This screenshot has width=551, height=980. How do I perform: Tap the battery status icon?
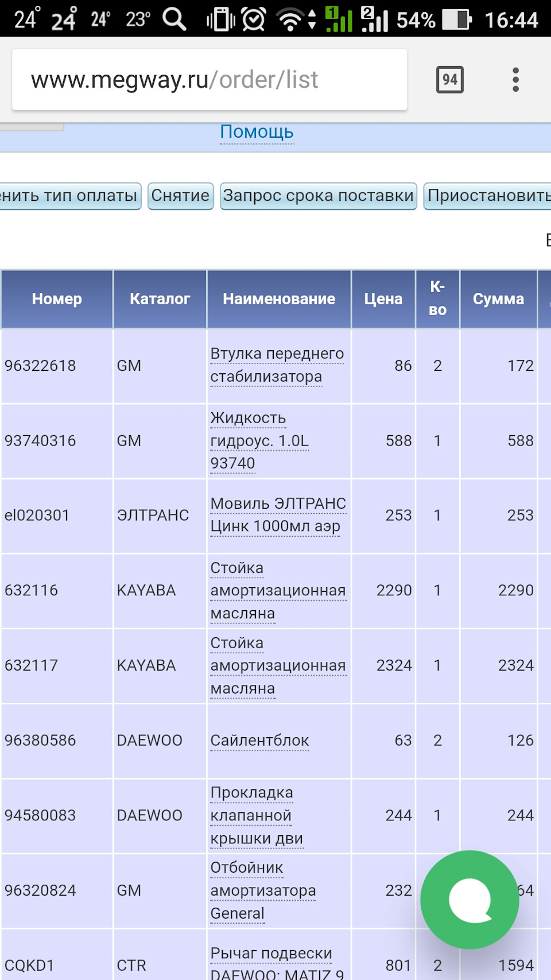(x=457, y=20)
